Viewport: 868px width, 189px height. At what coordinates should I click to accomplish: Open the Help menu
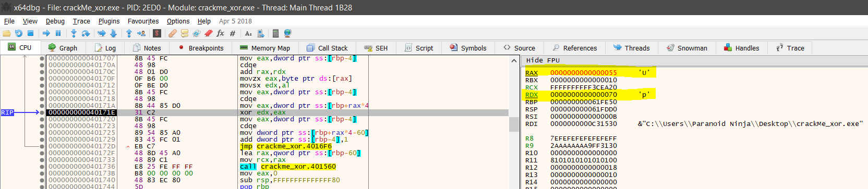tap(204, 21)
